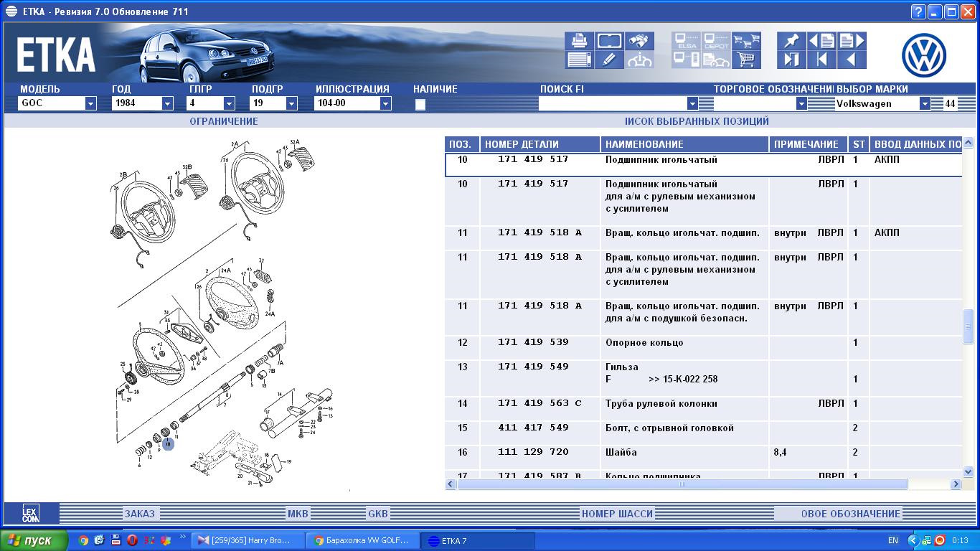Click the НАИМЕНОВАНИЕ column header
The height and width of the screenshot is (551, 980).
click(685, 144)
